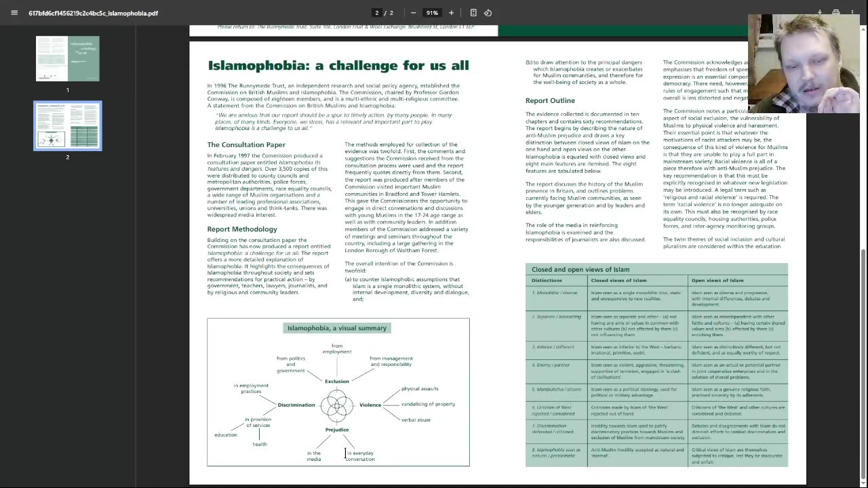The width and height of the screenshot is (868, 488).
Task: Print the PDF document
Action: tap(835, 13)
